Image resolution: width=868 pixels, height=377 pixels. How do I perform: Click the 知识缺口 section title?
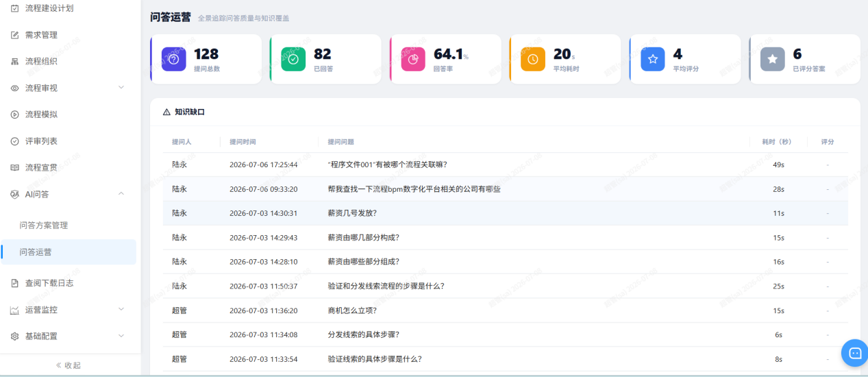190,112
